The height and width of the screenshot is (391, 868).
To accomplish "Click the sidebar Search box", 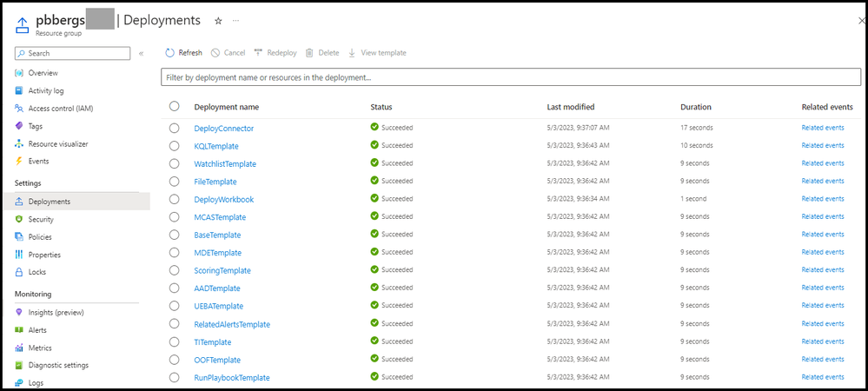I will point(72,53).
